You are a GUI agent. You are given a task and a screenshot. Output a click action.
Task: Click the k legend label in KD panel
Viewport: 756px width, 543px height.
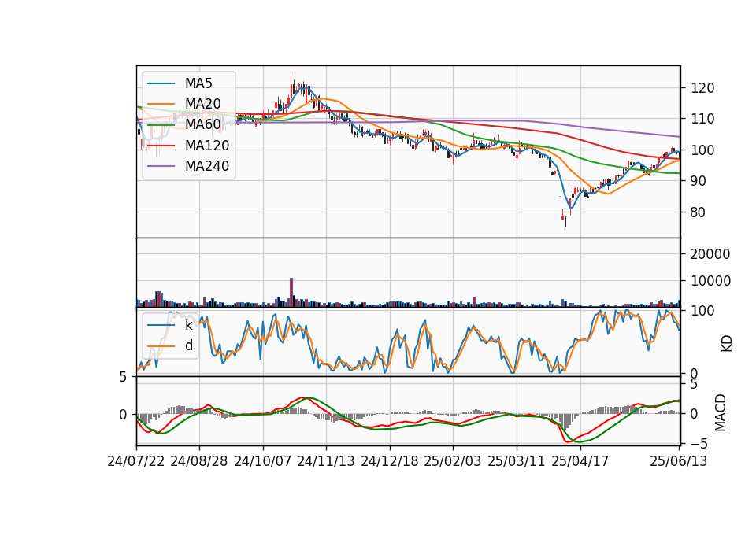pyautogui.click(x=188, y=325)
